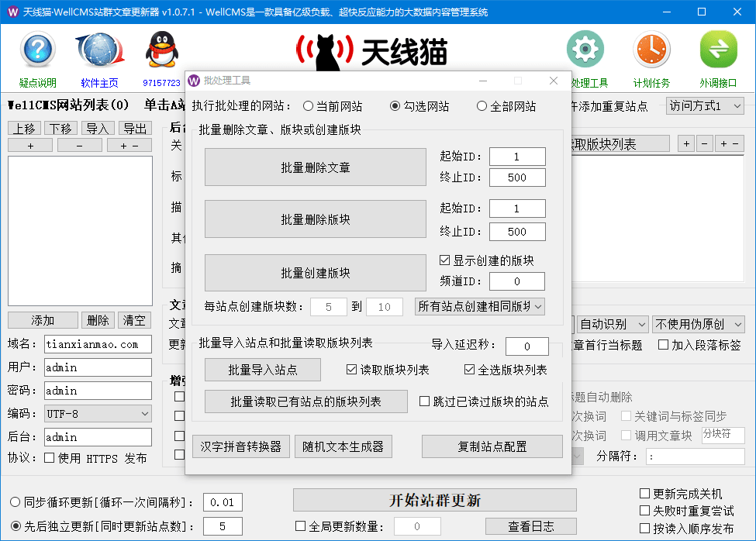
Task: Click 导入 button in site list
Action: (98, 128)
